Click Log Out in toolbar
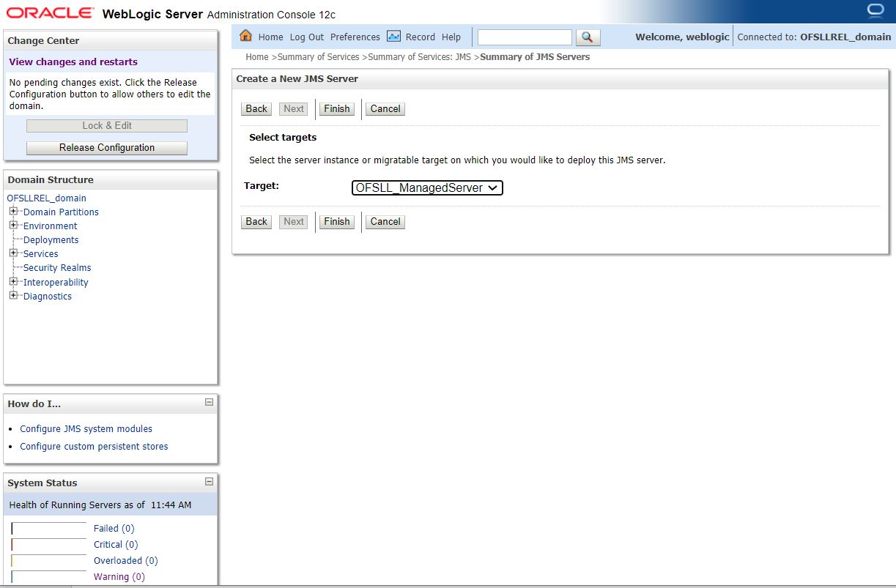The image size is (896, 588). (x=306, y=37)
